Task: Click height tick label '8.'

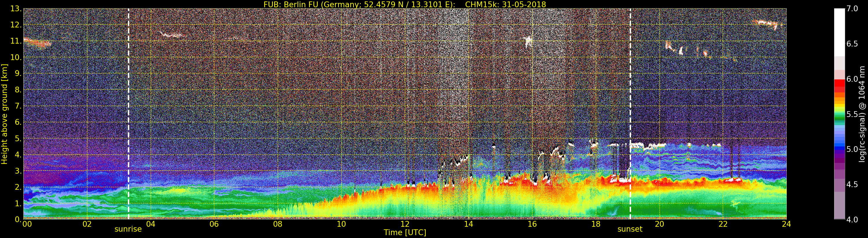Action: (x=18, y=90)
